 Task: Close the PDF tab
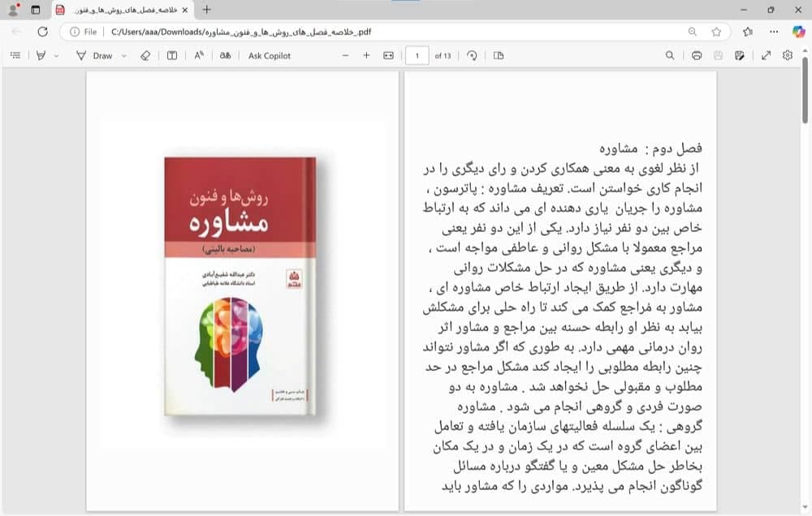[x=185, y=10]
